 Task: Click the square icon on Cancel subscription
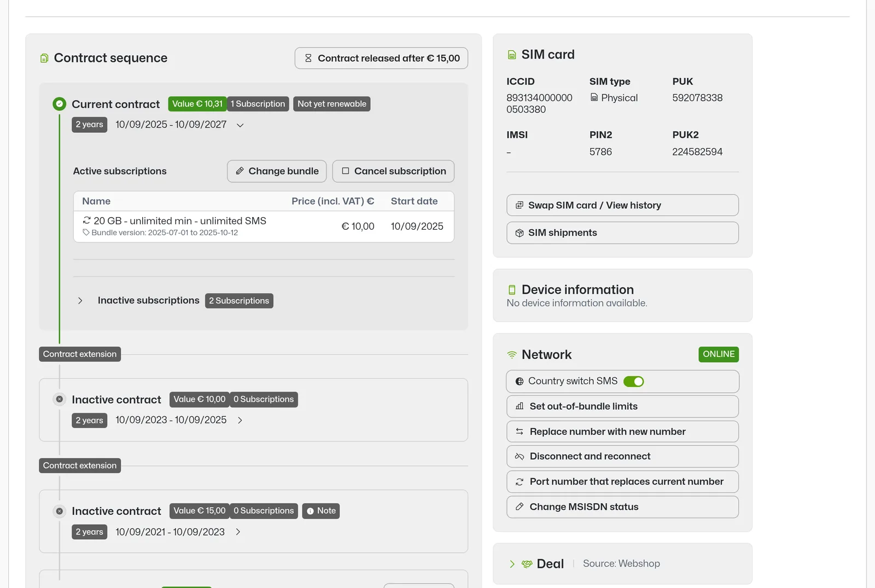pos(346,171)
